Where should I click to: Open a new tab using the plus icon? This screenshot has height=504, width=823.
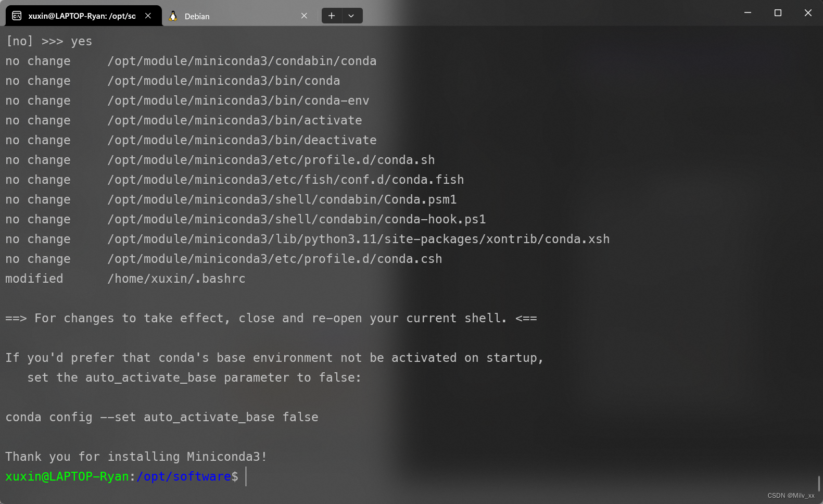(x=332, y=16)
